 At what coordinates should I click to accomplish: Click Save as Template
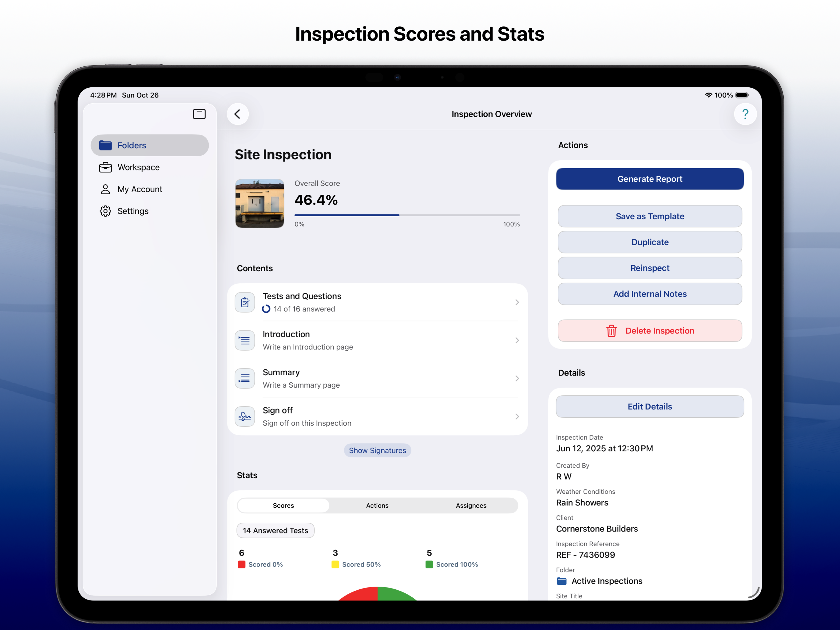click(650, 216)
